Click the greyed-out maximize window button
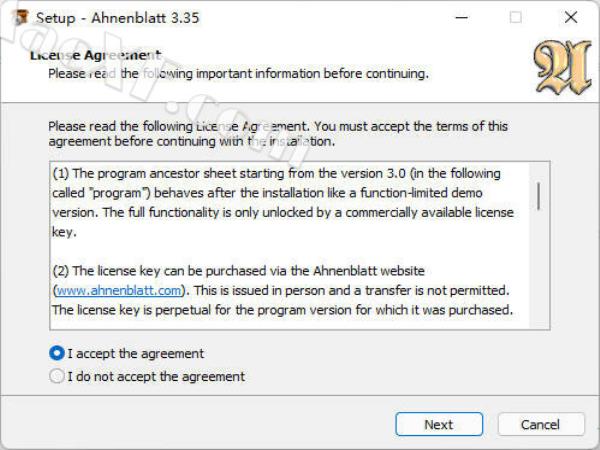Image resolution: width=600 pixels, height=450 pixels. point(515,17)
